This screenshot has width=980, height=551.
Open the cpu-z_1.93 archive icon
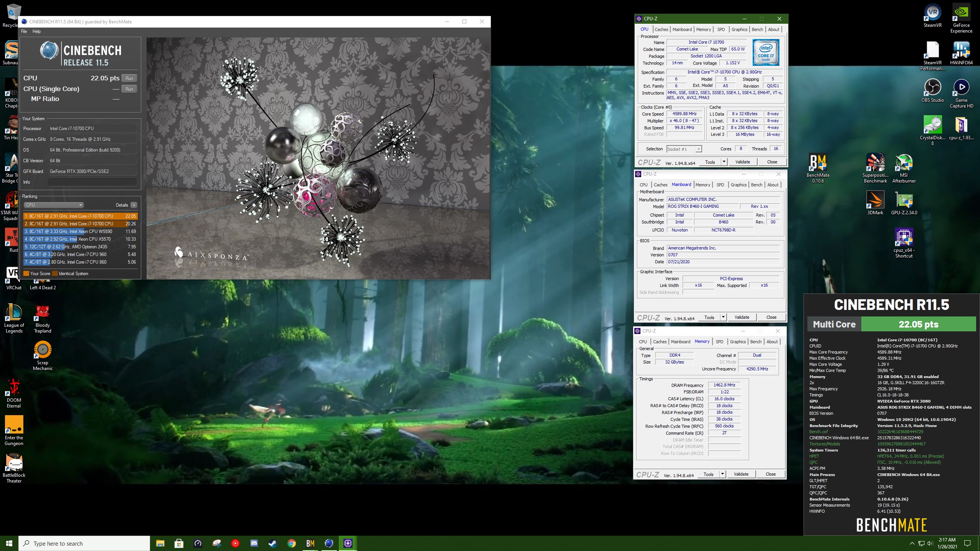961,128
